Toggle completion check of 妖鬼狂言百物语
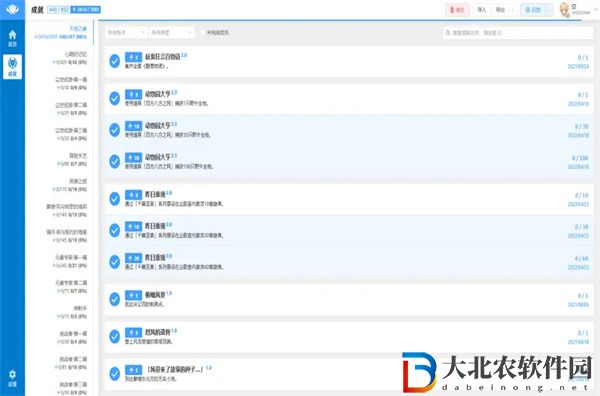 pos(114,61)
